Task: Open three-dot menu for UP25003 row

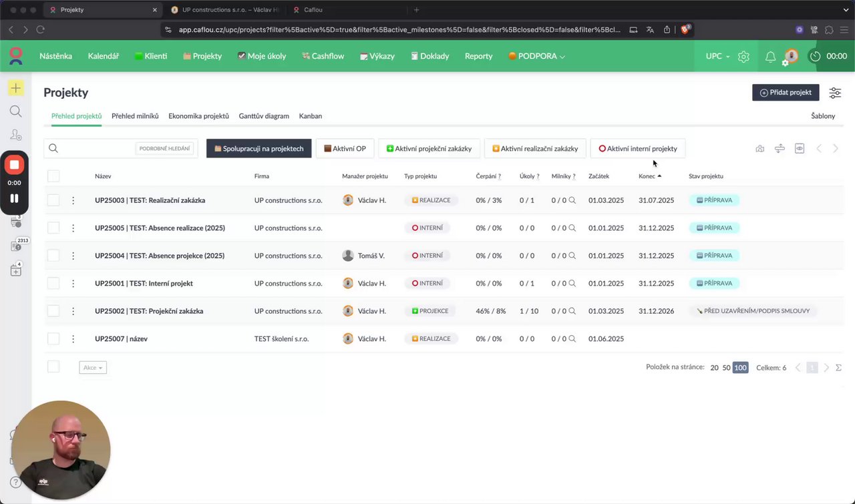Action: click(73, 200)
